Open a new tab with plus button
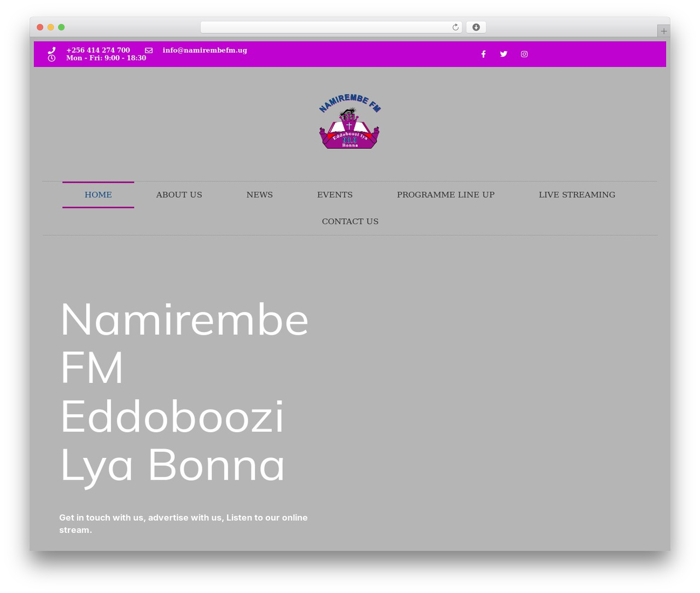The width and height of the screenshot is (700, 593). [663, 31]
